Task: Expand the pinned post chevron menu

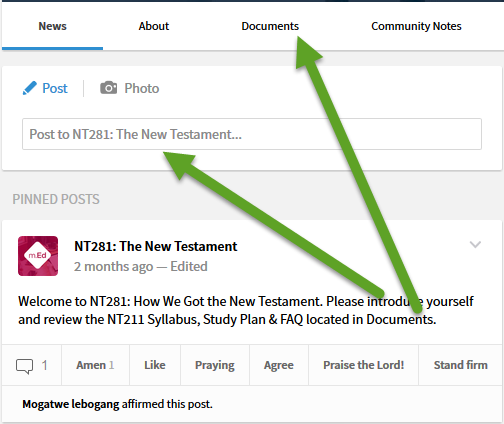Action: pos(475,245)
